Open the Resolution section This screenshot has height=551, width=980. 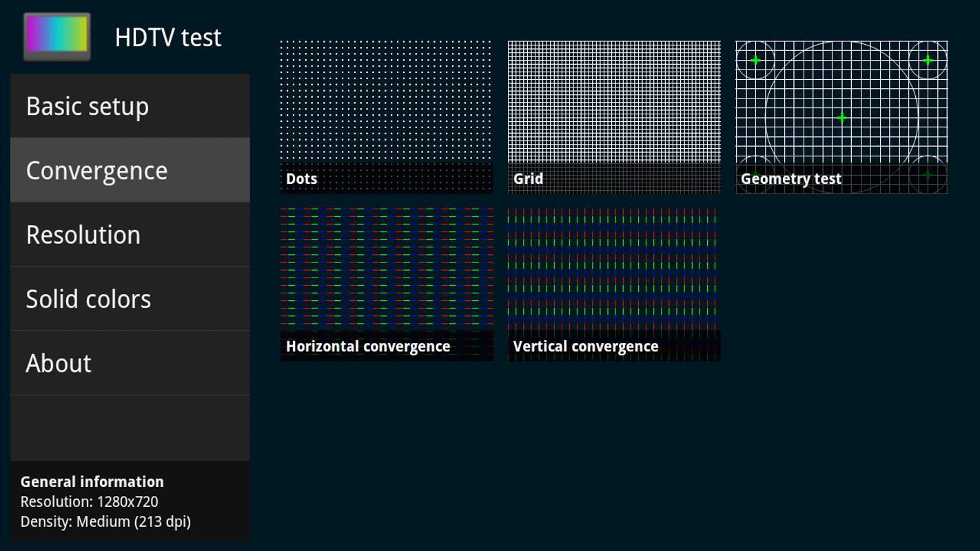click(130, 234)
